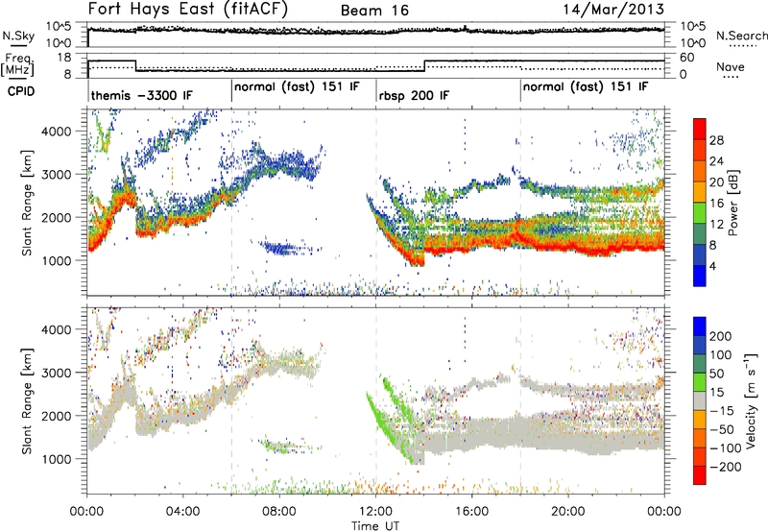Pick the red top segment of Power colorbar
Viewport: 768px width, 532px height.
[700, 130]
